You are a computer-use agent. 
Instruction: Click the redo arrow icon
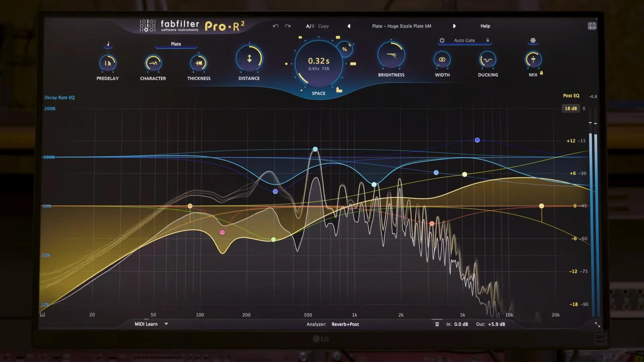288,26
